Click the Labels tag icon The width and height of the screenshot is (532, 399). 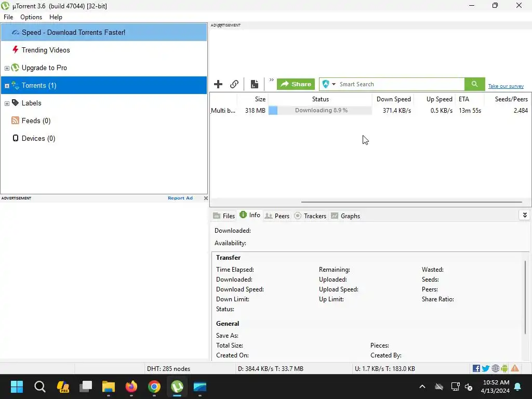[x=15, y=103]
